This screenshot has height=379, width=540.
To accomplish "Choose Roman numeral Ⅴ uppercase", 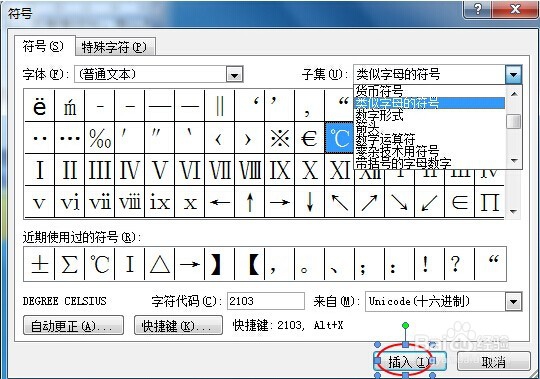I will coord(159,170).
